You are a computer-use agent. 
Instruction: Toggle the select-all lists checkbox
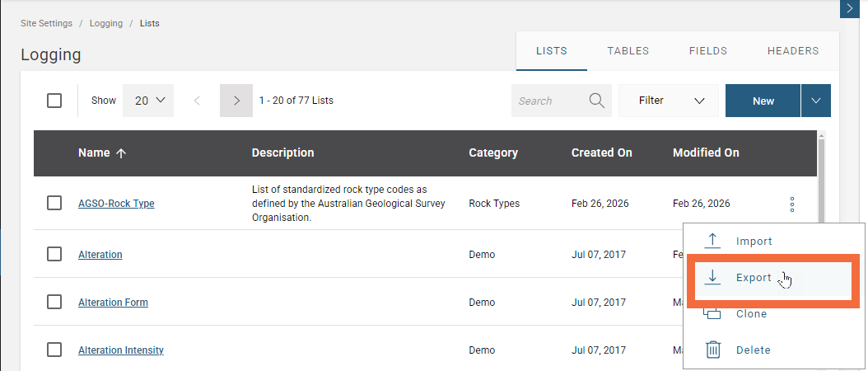click(x=54, y=101)
